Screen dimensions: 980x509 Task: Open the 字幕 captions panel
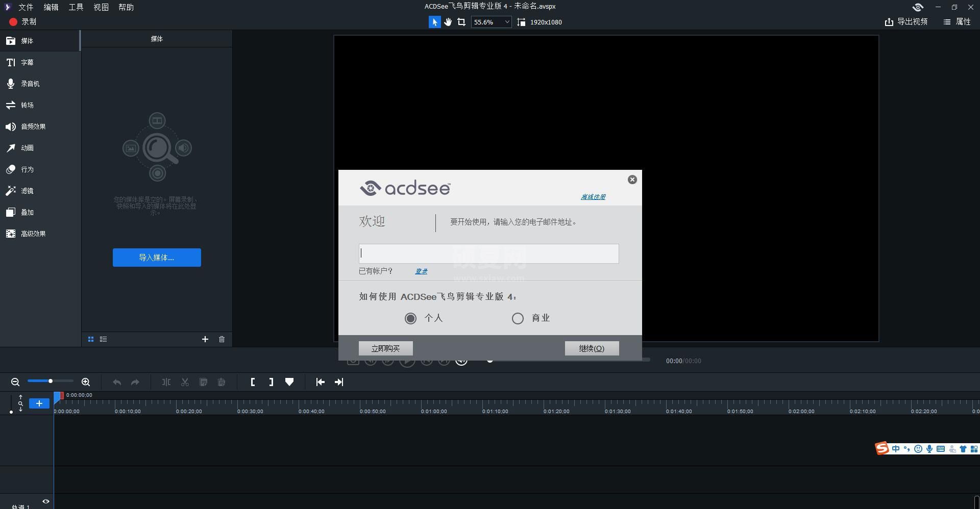point(40,62)
